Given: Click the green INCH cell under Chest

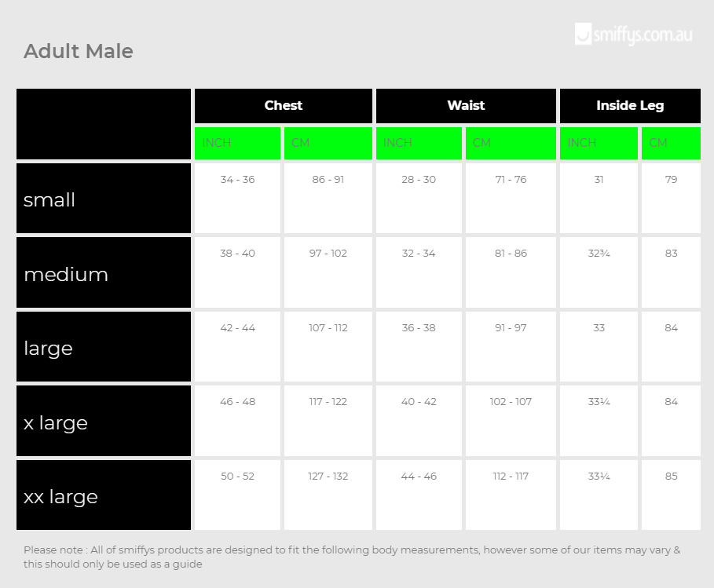Looking at the screenshot, I should point(237,143).
